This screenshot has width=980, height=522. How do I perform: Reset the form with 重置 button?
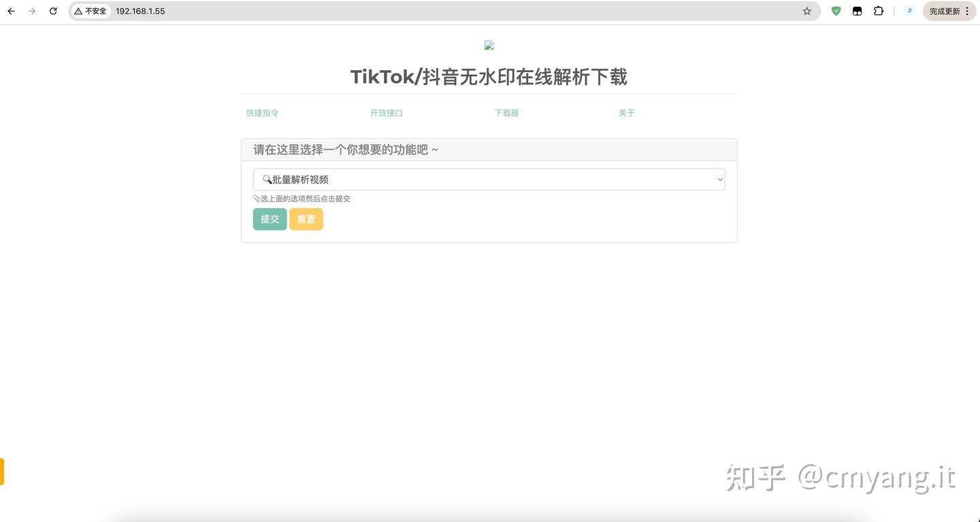point(306,219)
